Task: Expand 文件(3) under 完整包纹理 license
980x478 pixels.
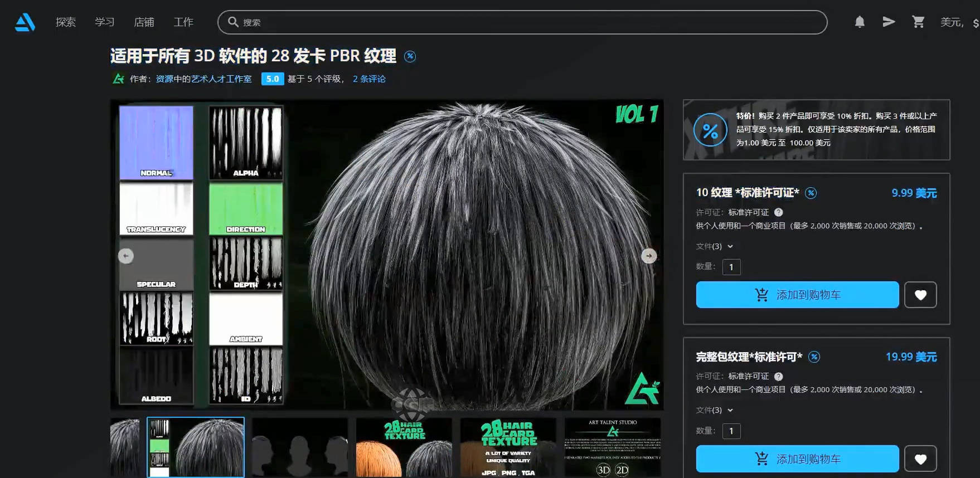Action: pos(714,410)
